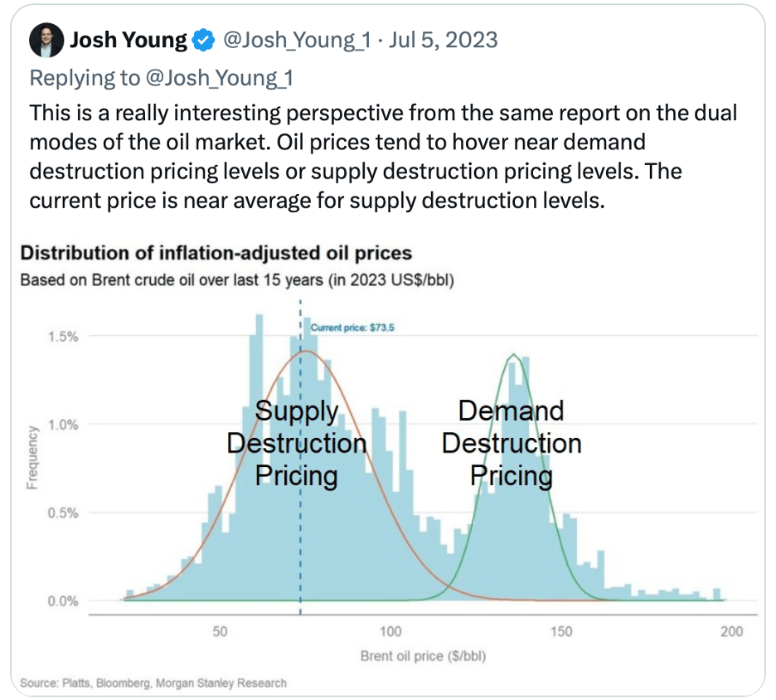Click the rotated 'Frequency' axis label
Image resolution: width=776 pixels, height=700 pixels.
(32, 457)
